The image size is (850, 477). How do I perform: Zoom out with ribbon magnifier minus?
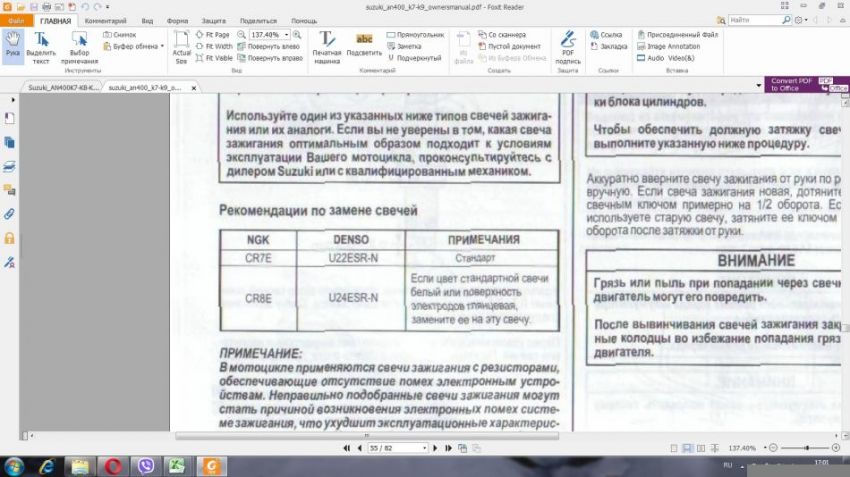[241, 35]
